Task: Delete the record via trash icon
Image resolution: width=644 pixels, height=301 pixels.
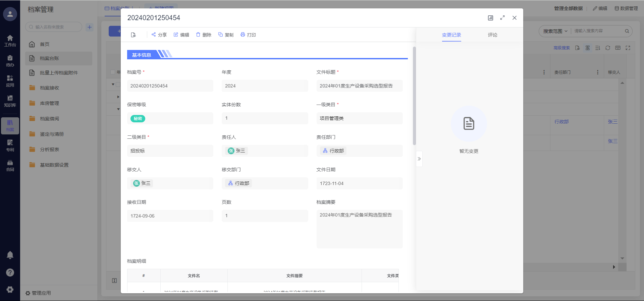Action: [198, 35]
